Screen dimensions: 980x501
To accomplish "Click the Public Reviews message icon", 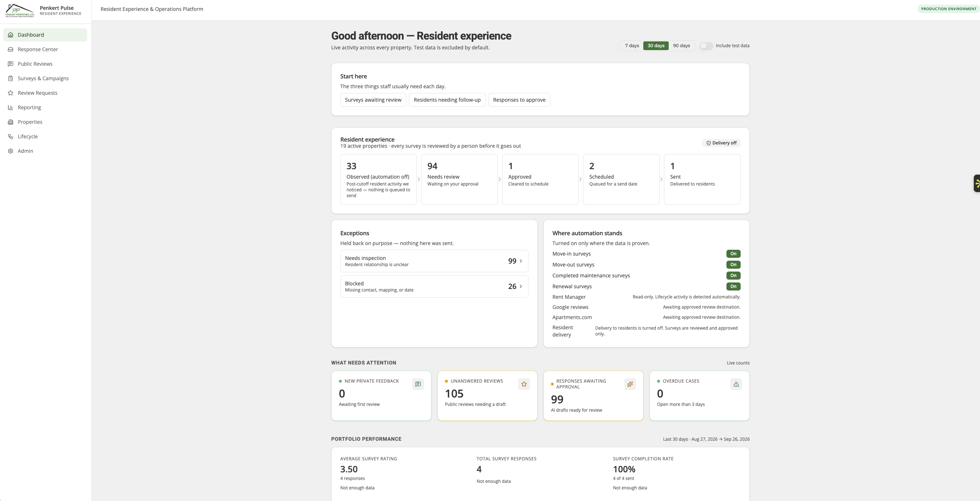I will pos(11,64).
